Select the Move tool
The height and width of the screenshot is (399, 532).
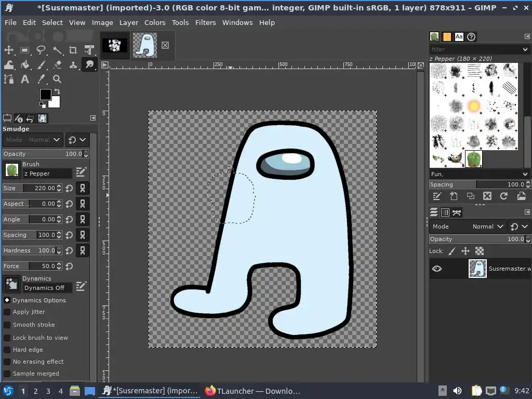(x=8, y=50)
